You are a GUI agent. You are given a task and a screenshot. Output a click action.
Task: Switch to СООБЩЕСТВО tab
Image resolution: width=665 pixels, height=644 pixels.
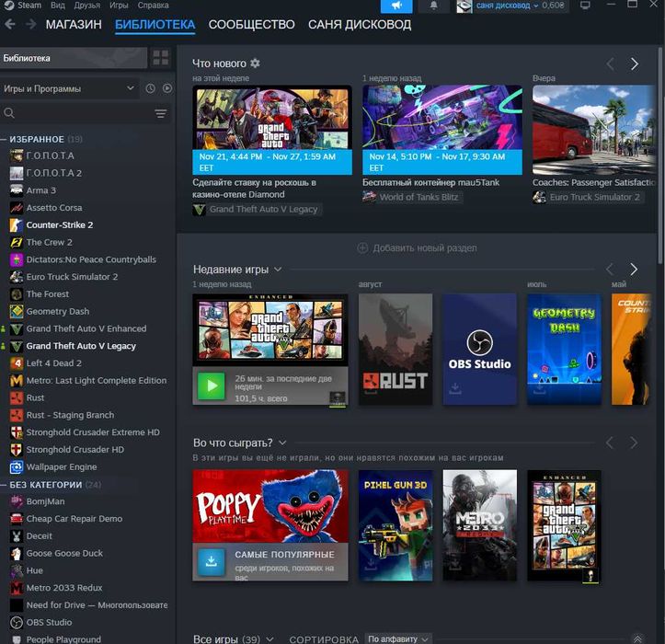(251, 25)
